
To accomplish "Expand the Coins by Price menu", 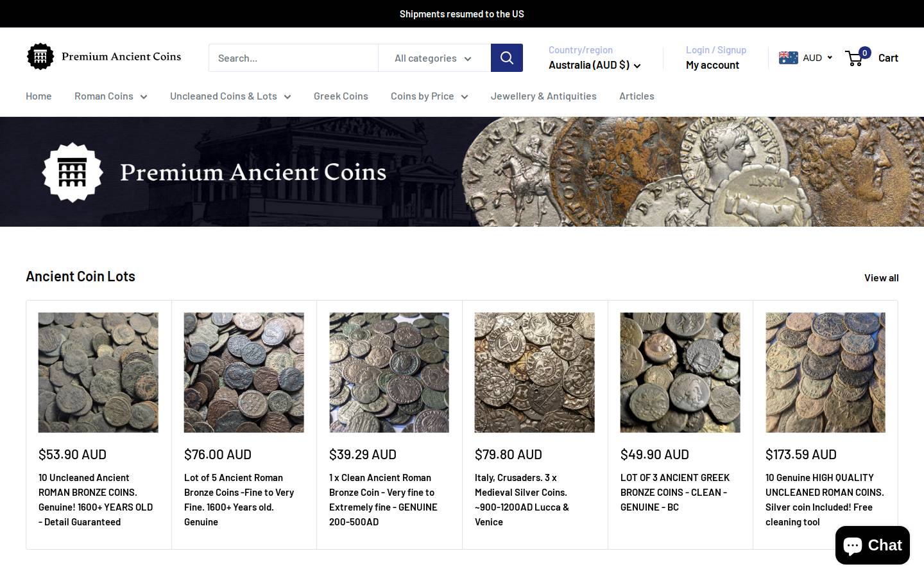I will click(429, 96).
